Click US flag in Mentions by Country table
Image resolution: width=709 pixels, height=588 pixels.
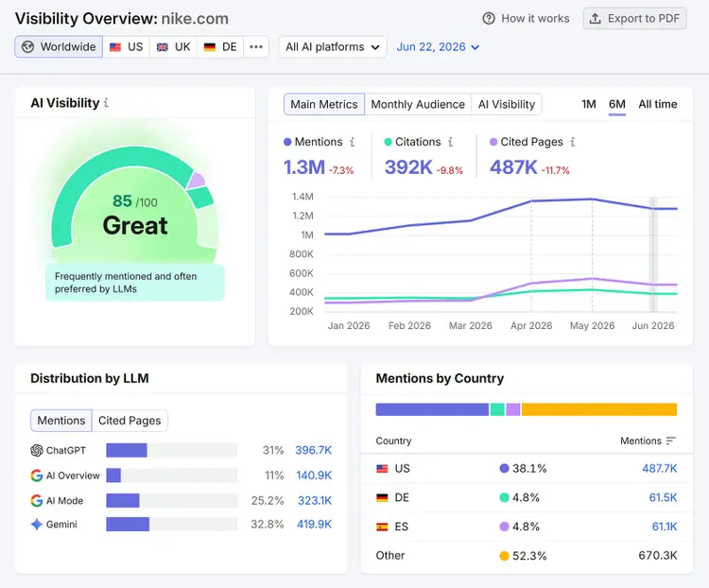point(382,469)
